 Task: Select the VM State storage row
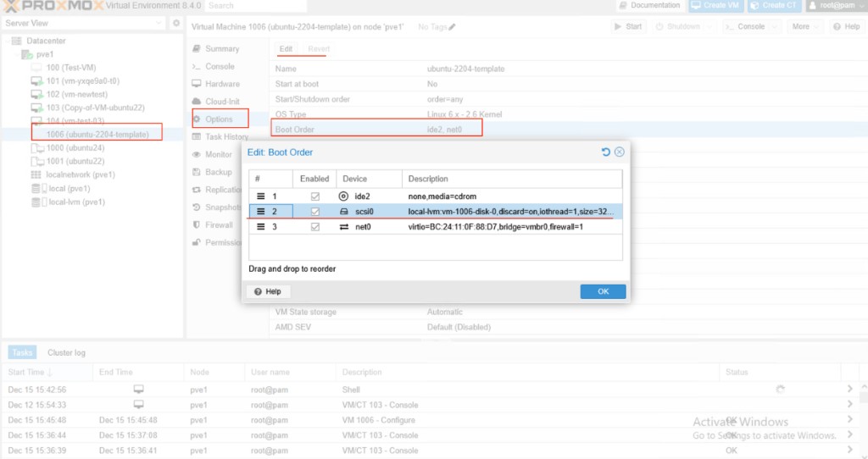tap(569, 312)
